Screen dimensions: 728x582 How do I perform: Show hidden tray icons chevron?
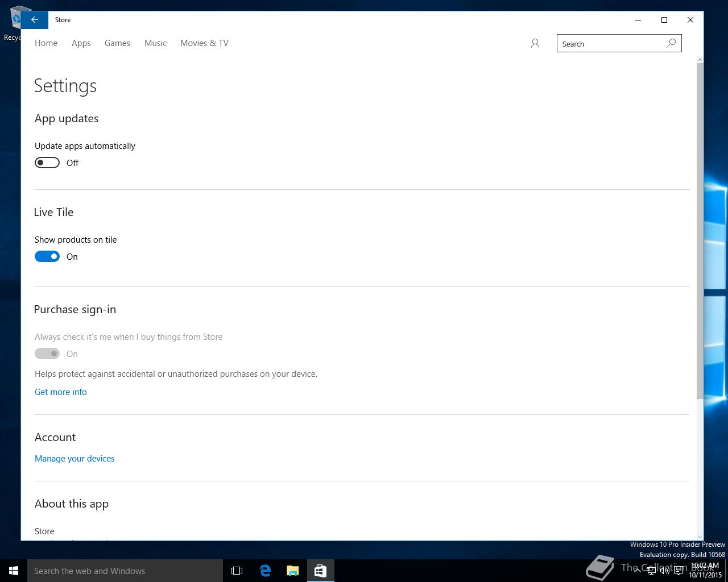(637, 571)
